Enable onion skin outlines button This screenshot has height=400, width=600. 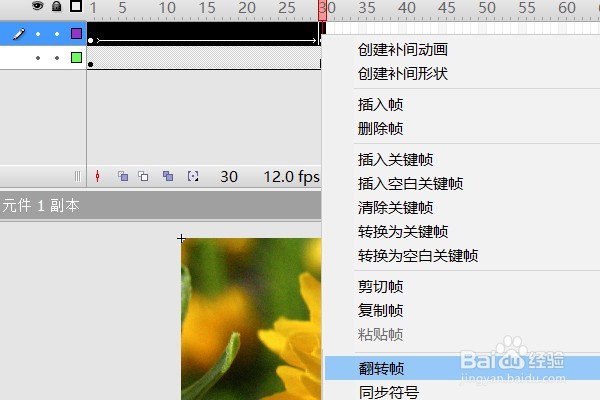(x=143, y=176)
